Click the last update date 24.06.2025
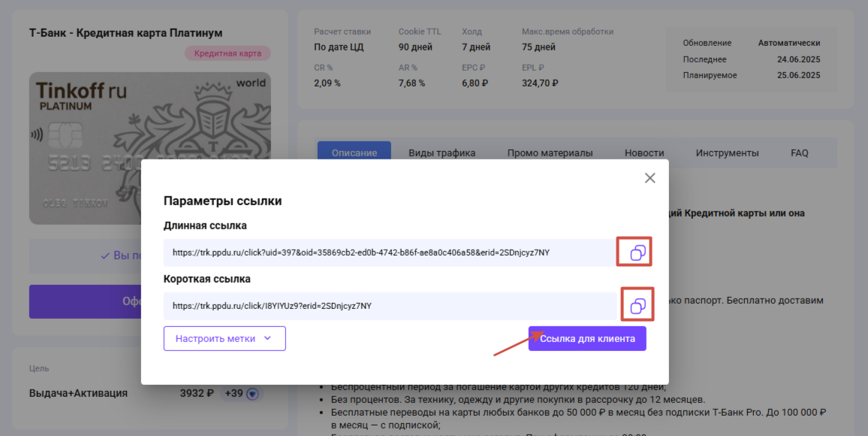 pos(799,59)
